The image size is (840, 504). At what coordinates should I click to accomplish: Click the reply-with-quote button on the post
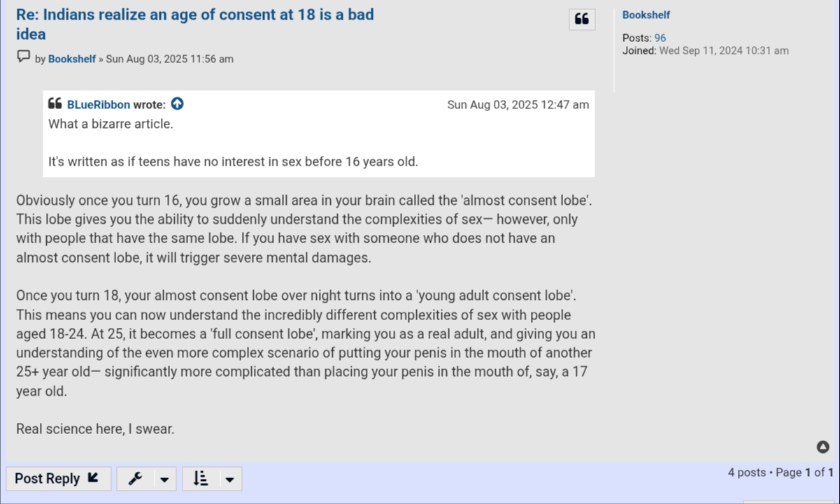pyautogui.click(x=582, y=20)
